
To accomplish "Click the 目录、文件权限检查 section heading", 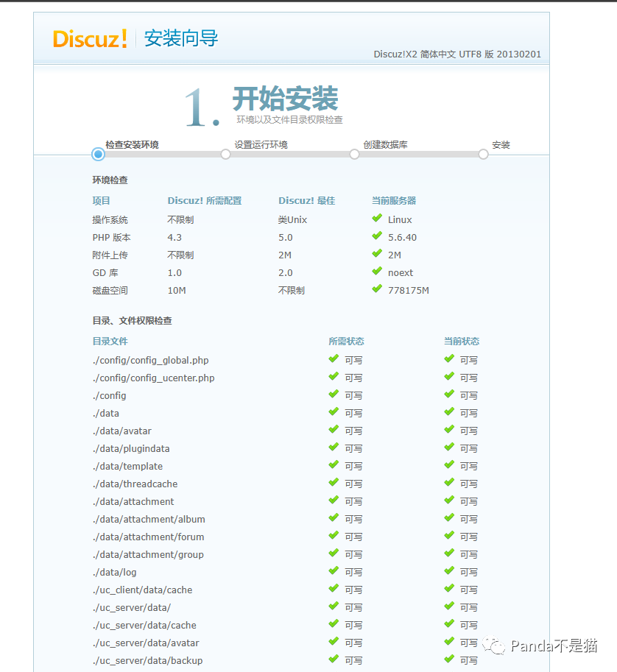I will click(x=132, y=321).
